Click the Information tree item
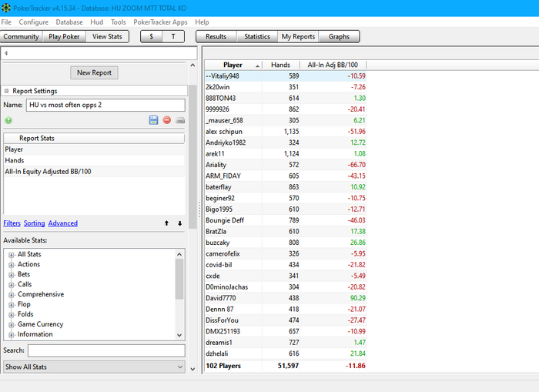 tap(35, 334)
